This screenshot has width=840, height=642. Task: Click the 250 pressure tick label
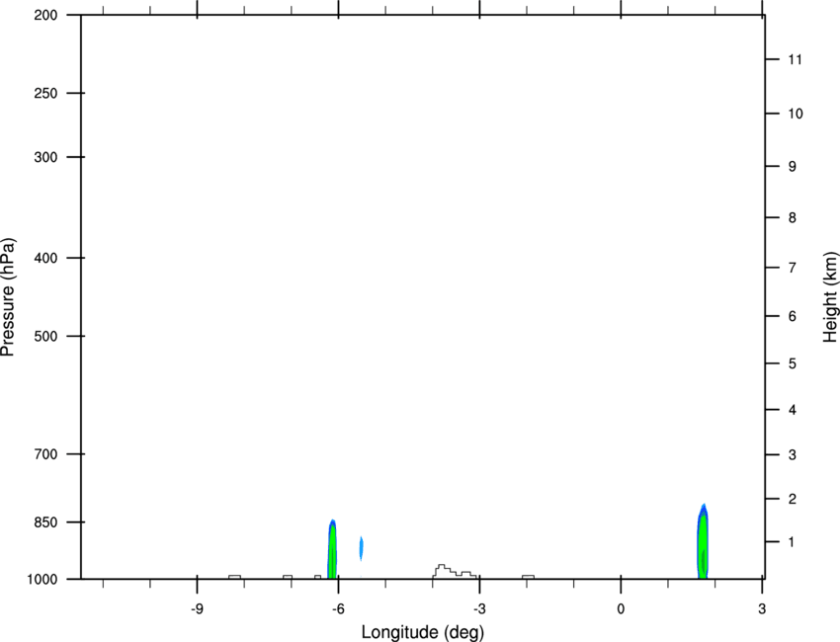45,93
